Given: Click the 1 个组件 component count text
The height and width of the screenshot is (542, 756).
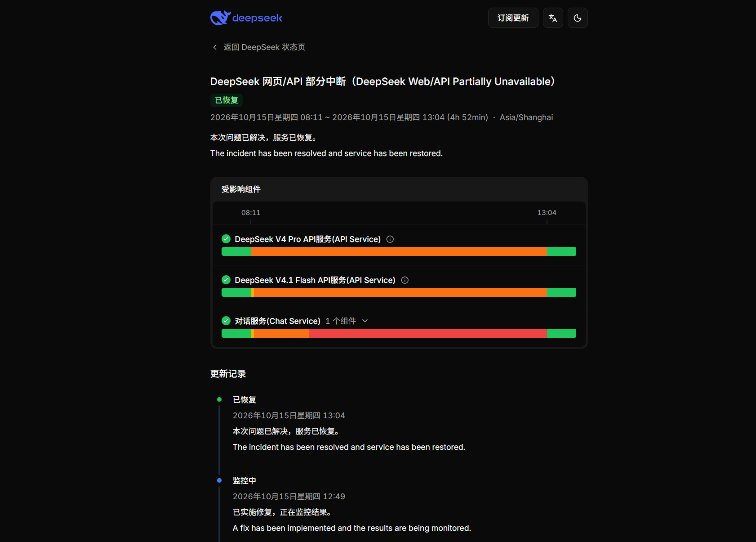Looking at the screenshot, I should (x=341, y=321).
